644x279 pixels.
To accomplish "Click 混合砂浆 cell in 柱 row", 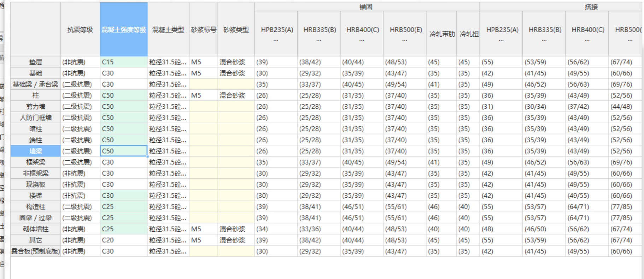I will [236, 95].
